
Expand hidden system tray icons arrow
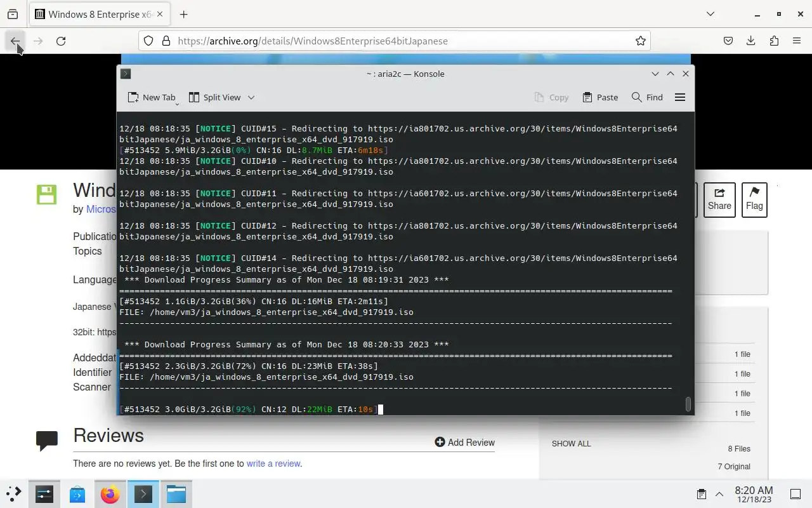[x=719, y=494]
